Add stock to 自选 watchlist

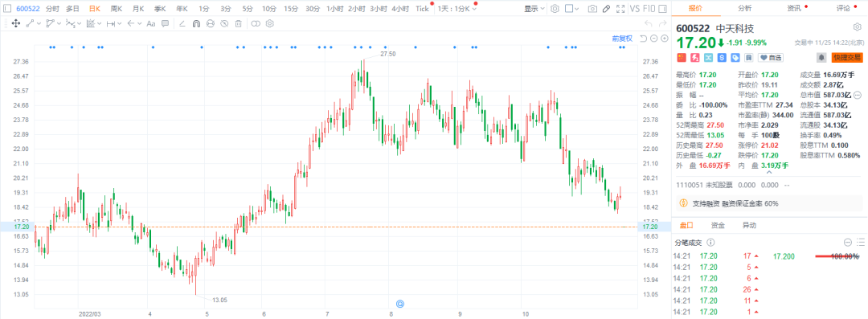click(771, 58)
